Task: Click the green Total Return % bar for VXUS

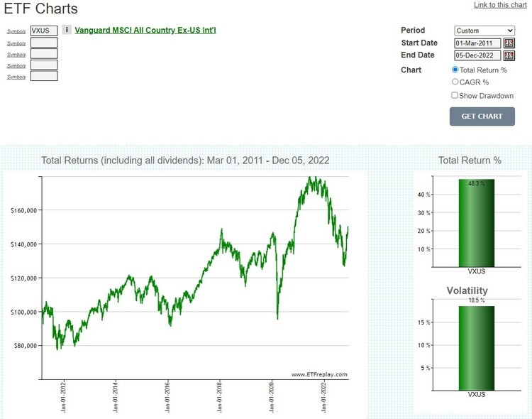Action: (476, 223)
